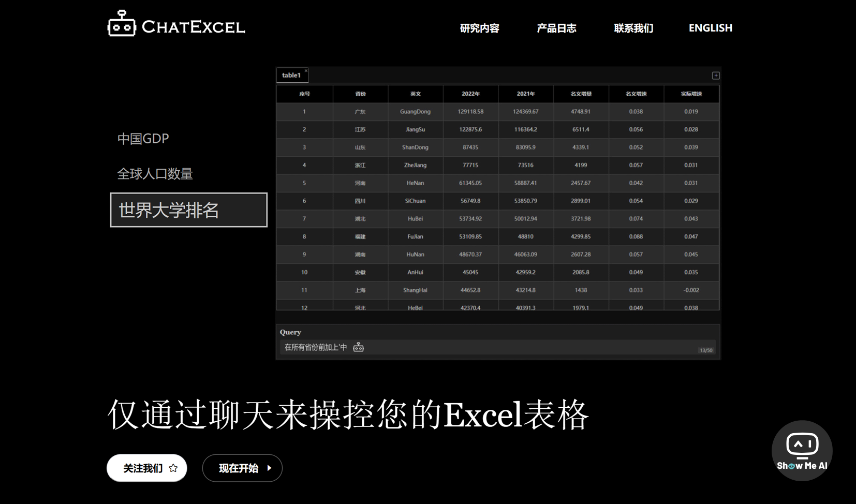The width and height of the screenshot is (856, 504).
Task: Click the 英文 column header
Action: [416, 94]
